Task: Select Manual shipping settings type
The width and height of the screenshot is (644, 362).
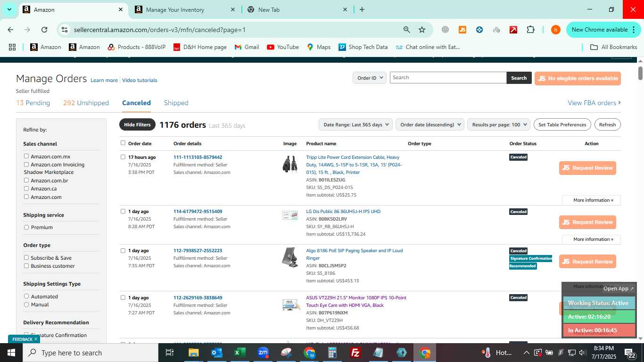Action: [26, 304]
